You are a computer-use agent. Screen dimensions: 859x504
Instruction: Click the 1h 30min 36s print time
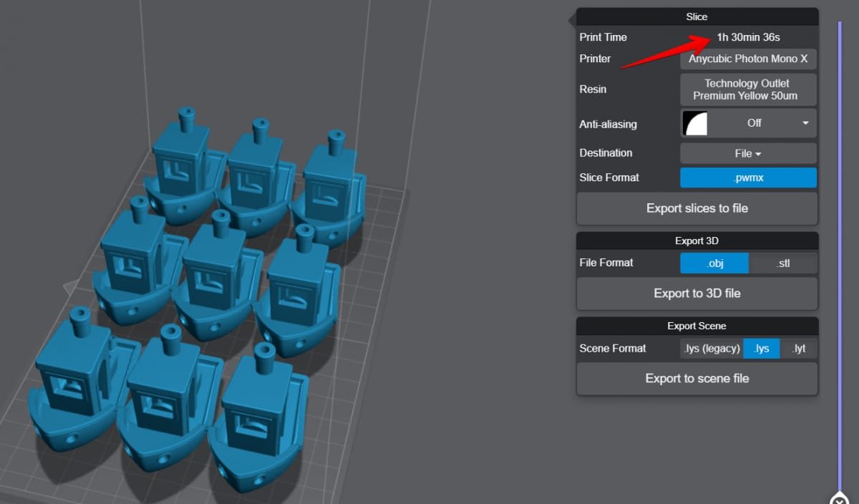tap(748, 37)
